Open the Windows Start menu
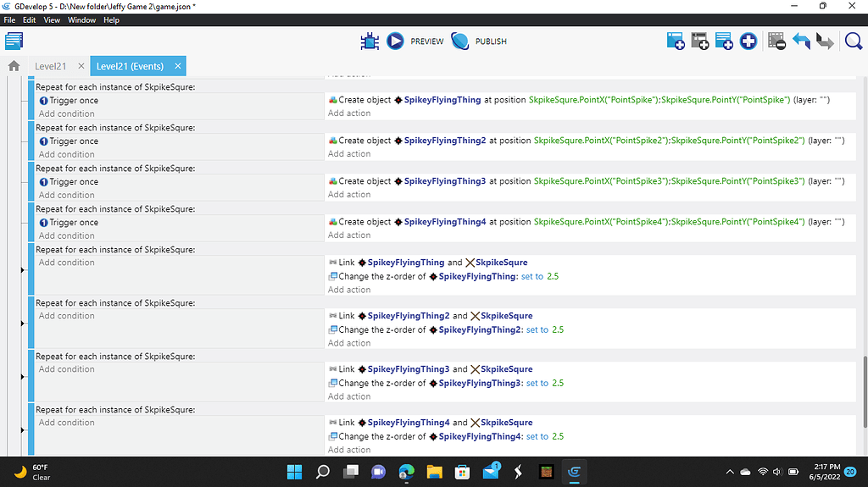 pyautogui.click(x=294, y=472)
